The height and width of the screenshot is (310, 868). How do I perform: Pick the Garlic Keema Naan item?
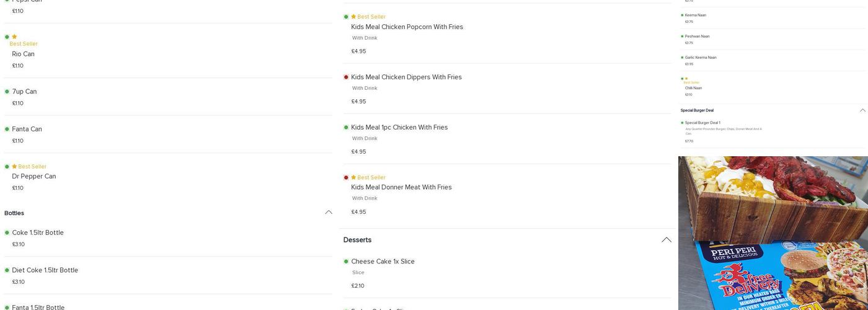(x=701, y=58)
